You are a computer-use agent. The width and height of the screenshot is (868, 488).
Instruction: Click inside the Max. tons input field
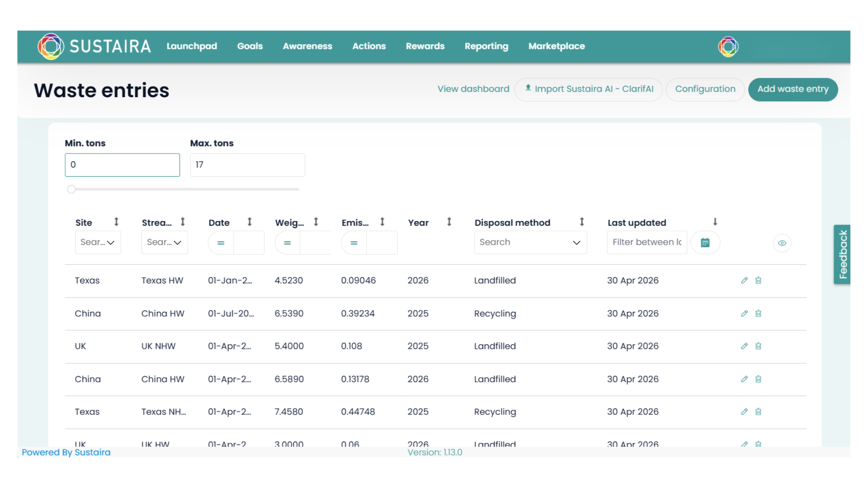click(247, 164)
